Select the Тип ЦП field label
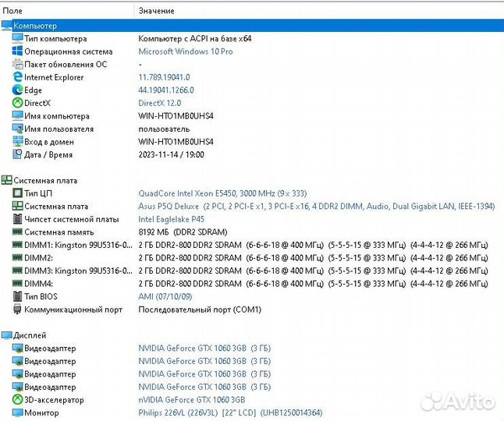This screenshot has height=421, width=504. coord(38,193)
